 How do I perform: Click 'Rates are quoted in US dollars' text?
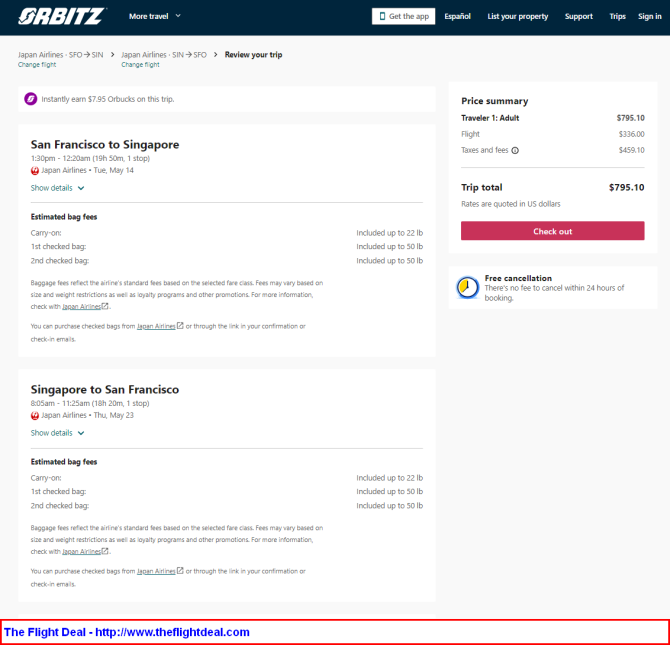tap(511, 204)
